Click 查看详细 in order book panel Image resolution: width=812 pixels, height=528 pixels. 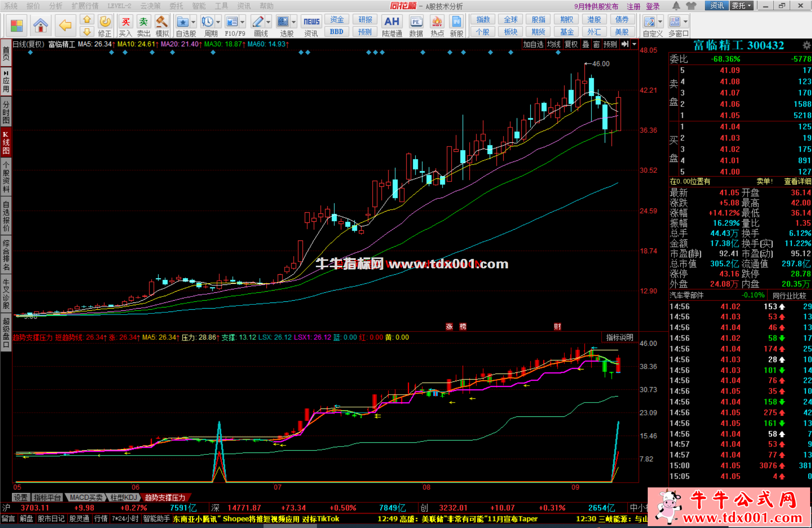[x=797, y=182]
